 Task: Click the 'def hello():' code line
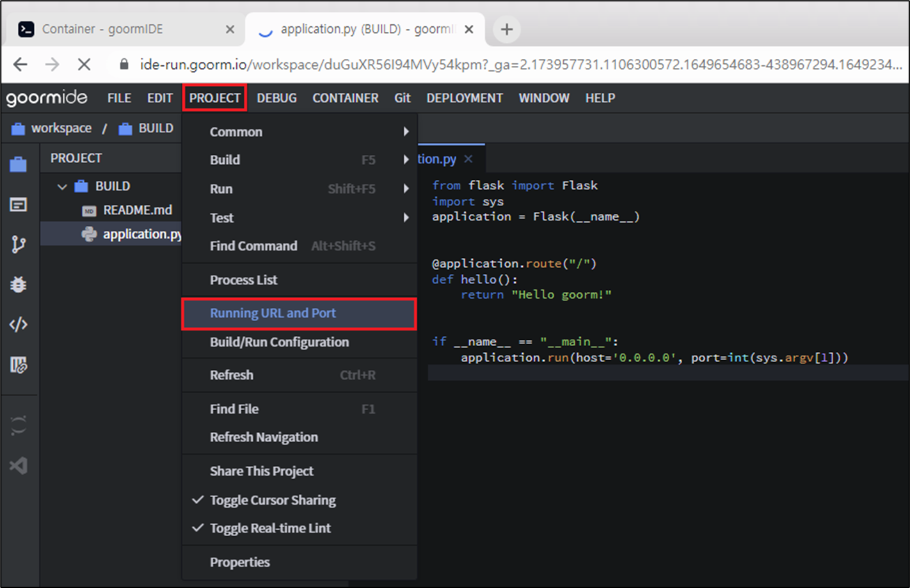point(475,280)
